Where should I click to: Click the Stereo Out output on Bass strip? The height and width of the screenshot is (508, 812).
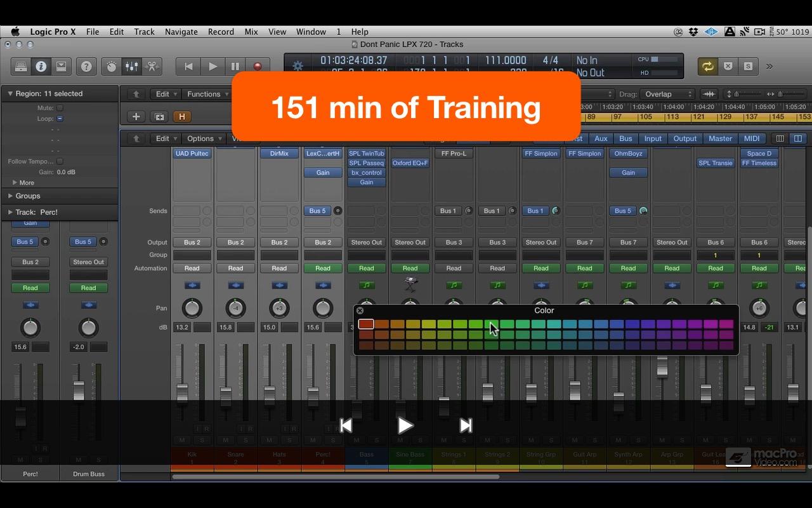pyautogui.click(x=367, y=242)
